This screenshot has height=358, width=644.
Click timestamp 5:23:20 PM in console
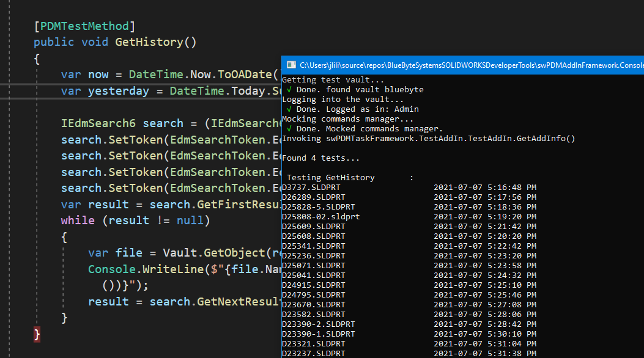pyautogui.click(x=512, y=257)
